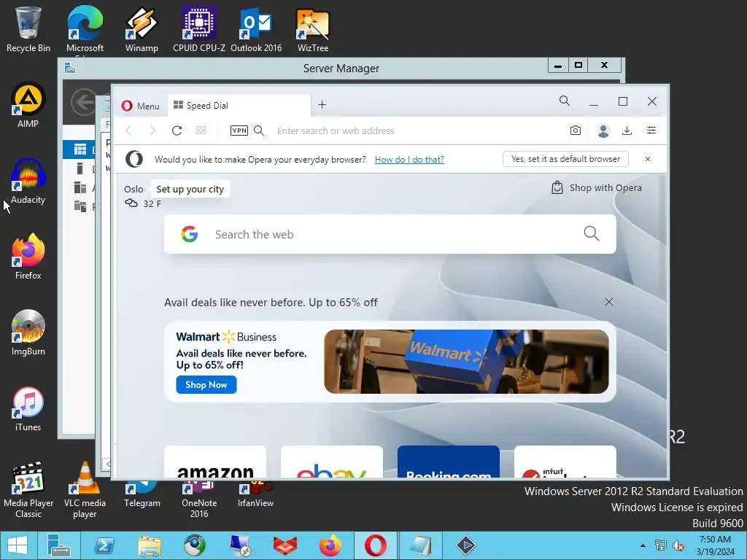The width and height of the screenshot is (747, 560).
Task: Click the 'How do I do that?' link
Action: (409, 160)
